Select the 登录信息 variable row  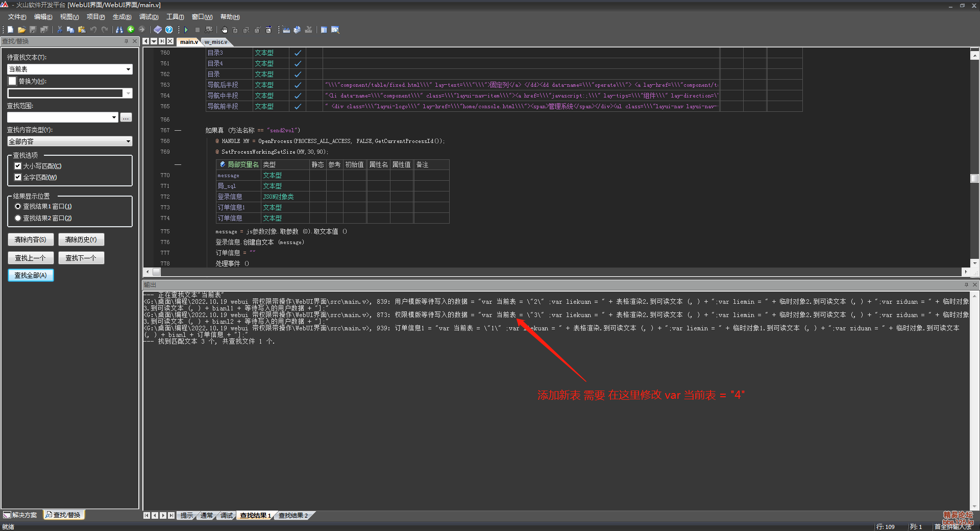coord(332,197)
